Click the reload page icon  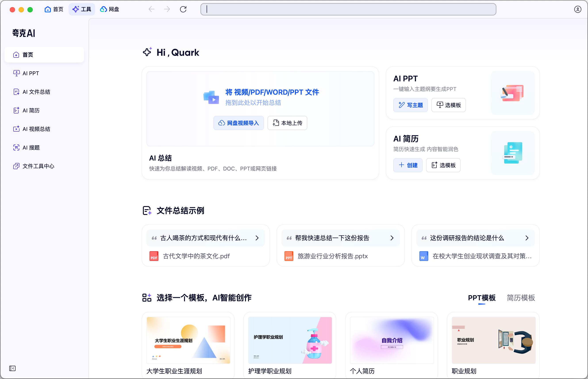tap(183, 9)
